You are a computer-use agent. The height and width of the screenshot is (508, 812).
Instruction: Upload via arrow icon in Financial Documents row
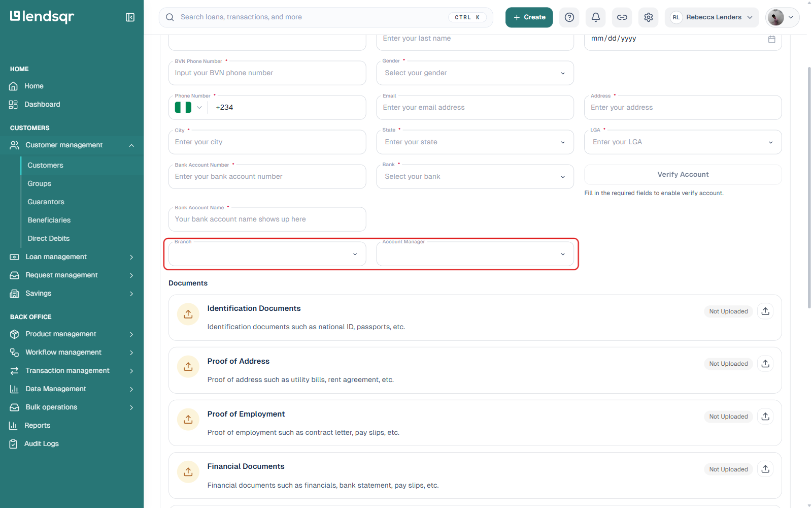pos(765,469)
